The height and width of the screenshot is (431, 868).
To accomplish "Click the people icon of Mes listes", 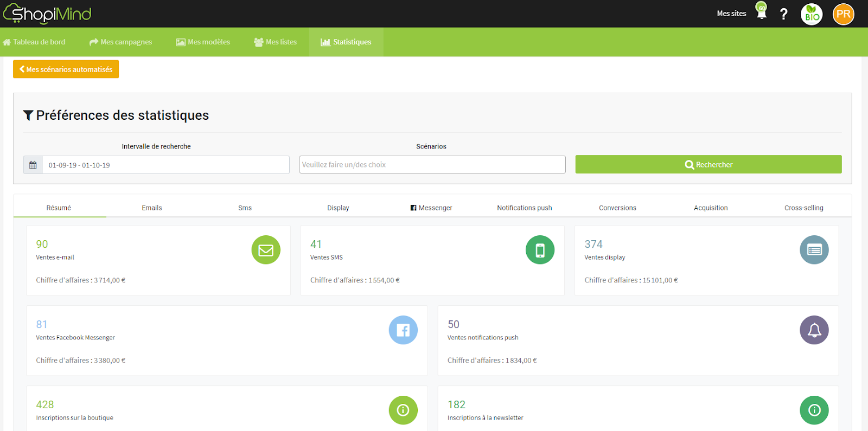I will pyautogui.click(x=259, y=42).
